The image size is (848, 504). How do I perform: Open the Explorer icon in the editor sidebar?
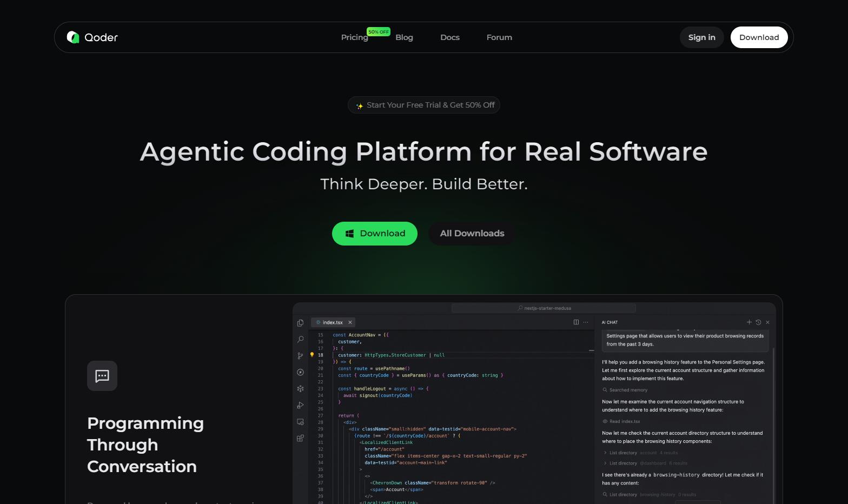pyautogui.click(x=300, y=323)
